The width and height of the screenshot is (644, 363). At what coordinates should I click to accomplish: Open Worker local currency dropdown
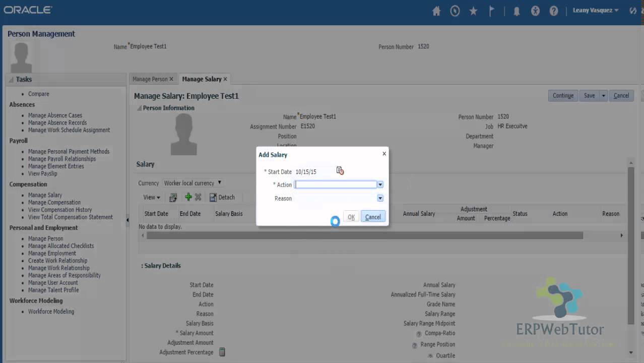coord(192,183)
